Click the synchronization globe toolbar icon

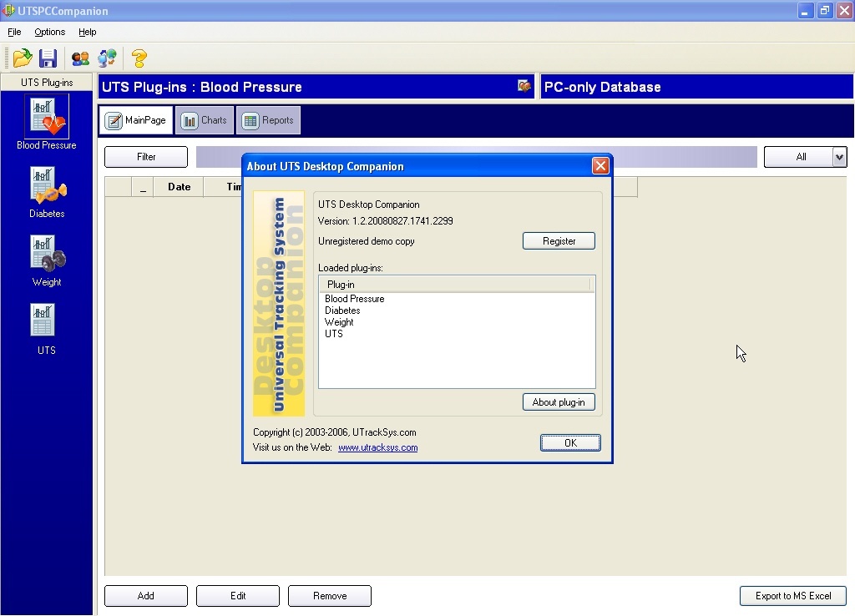pos(107,57)
